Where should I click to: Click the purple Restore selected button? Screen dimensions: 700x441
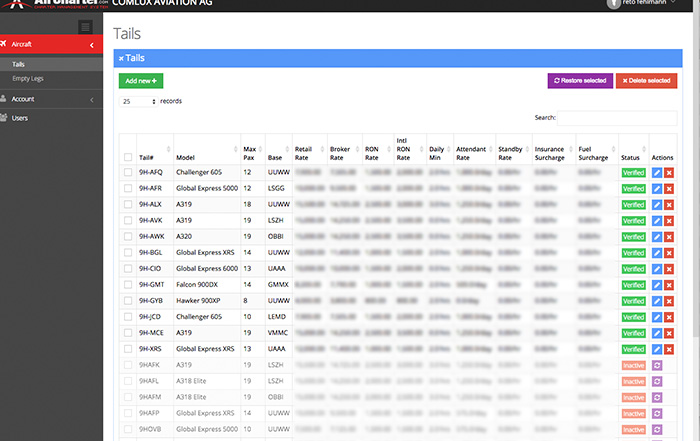(579, 80)
